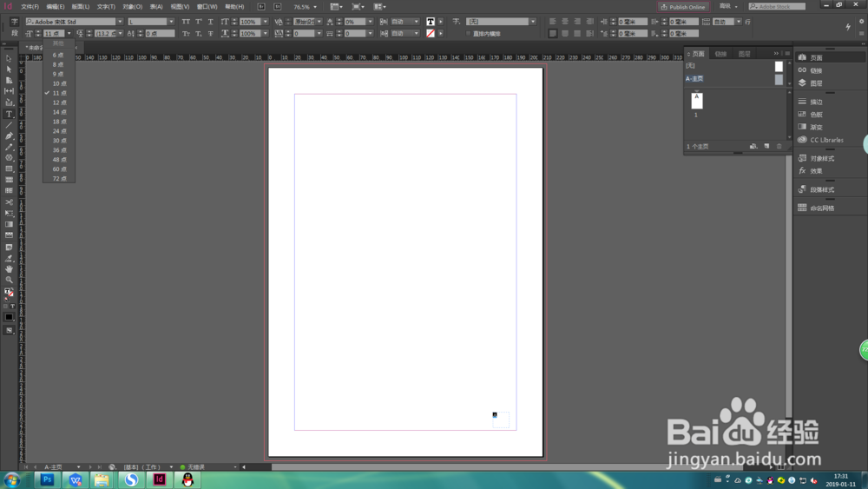
Task: Click the Underline T icon
Action: point(210,22)
